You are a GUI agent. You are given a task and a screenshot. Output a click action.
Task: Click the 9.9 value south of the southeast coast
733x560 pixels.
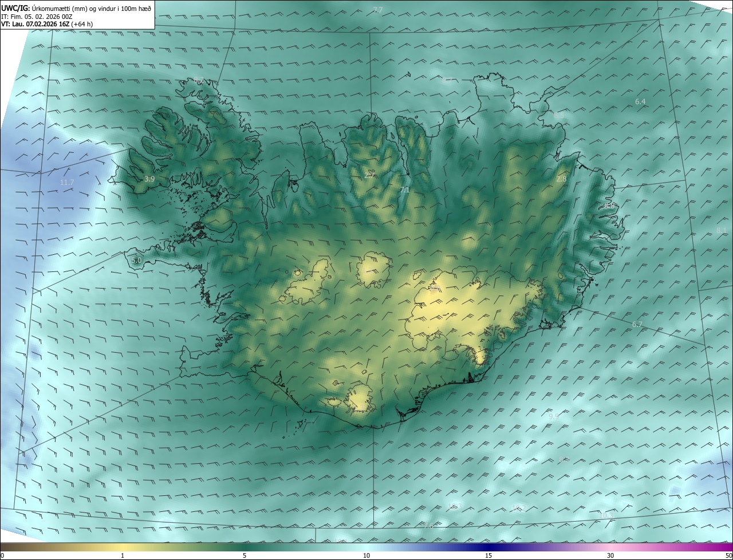point(553,417)
